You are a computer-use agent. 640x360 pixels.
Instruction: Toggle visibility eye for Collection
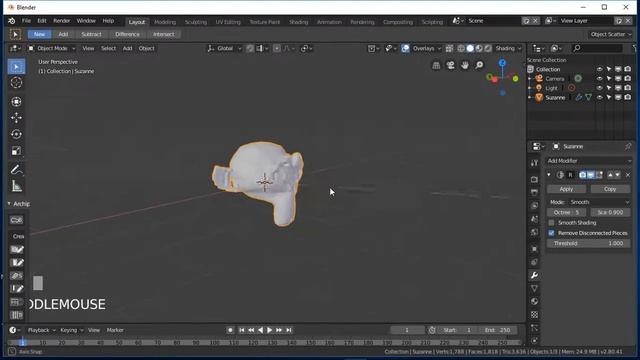(600, 69)
